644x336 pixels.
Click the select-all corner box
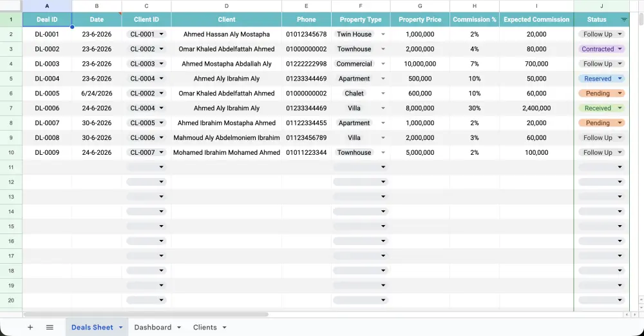pyautogui.click(x=11, y=6)
